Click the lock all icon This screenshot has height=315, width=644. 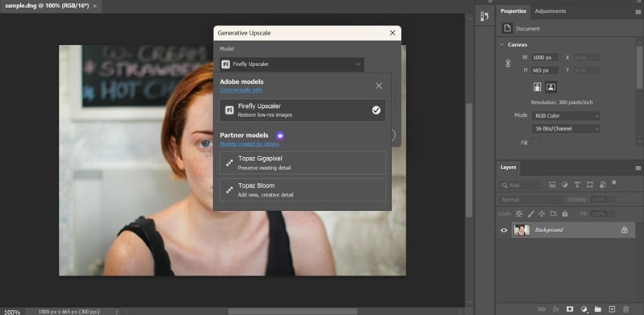click(x=565, y=213)
